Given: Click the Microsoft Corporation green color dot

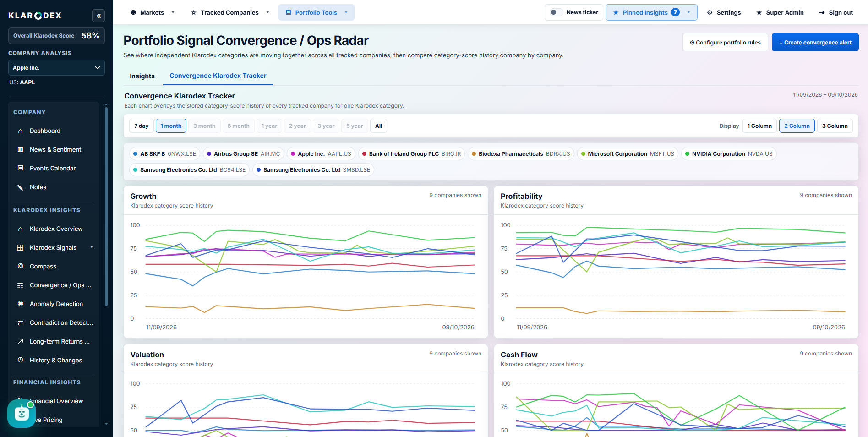Looking at the screenshot, I should (x=583, y=154).
